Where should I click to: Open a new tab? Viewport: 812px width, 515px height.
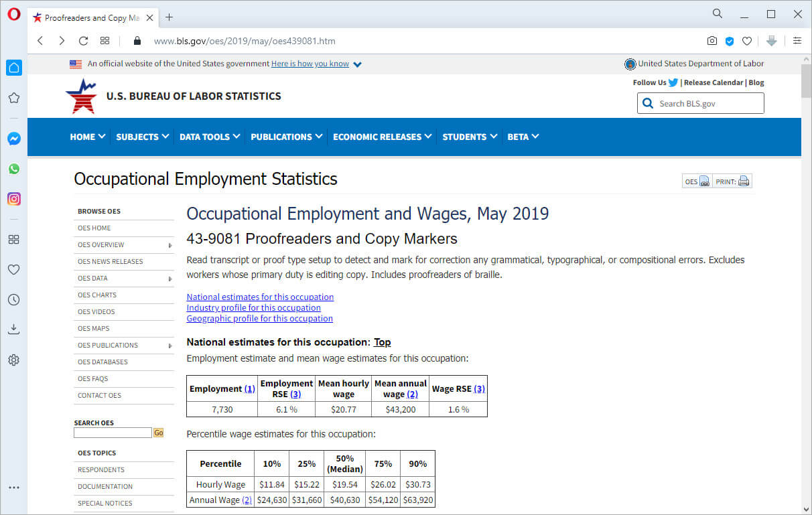(169, 17)
